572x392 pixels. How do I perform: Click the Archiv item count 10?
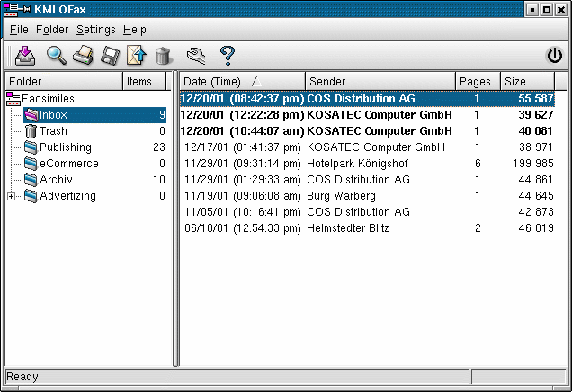coord(159,180)
